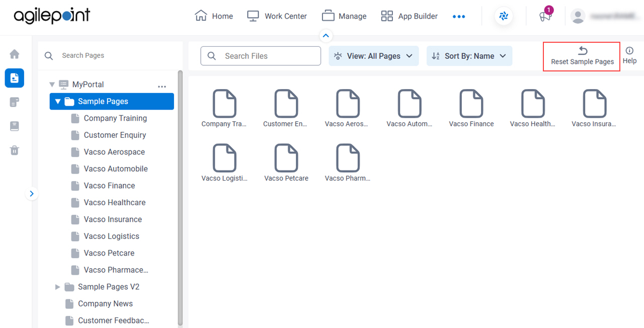Open the Help info button

(x=629, y=55)
